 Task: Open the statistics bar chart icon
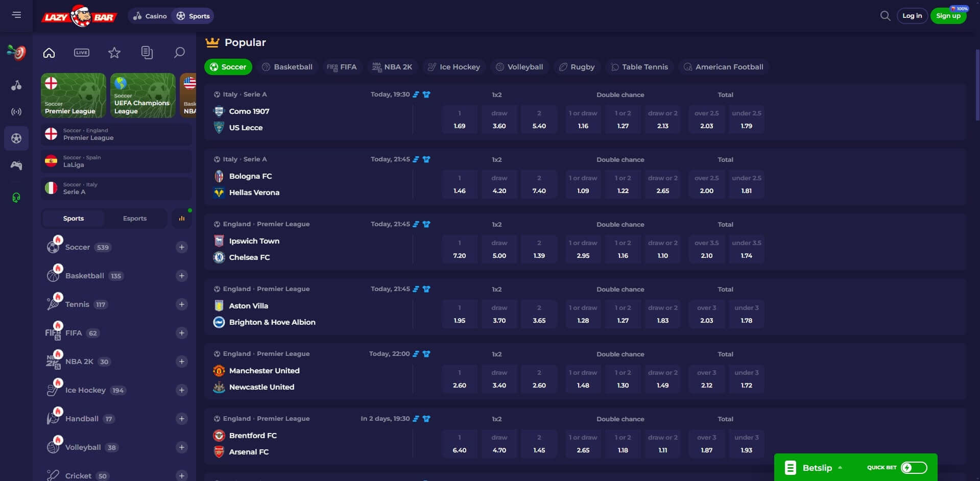pos(182,219)
